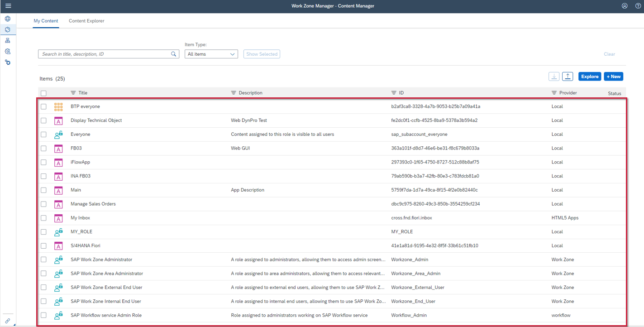Click the Display Technical Object app icon
Screen dimensions: 644x327
[x=58, y=121]
